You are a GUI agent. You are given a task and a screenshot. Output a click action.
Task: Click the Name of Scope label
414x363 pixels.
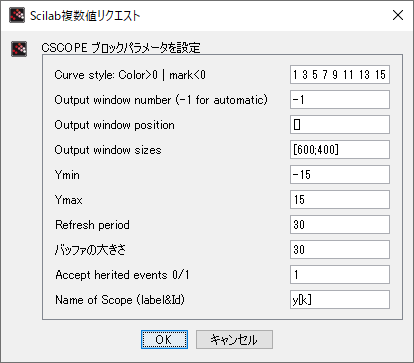120,300
